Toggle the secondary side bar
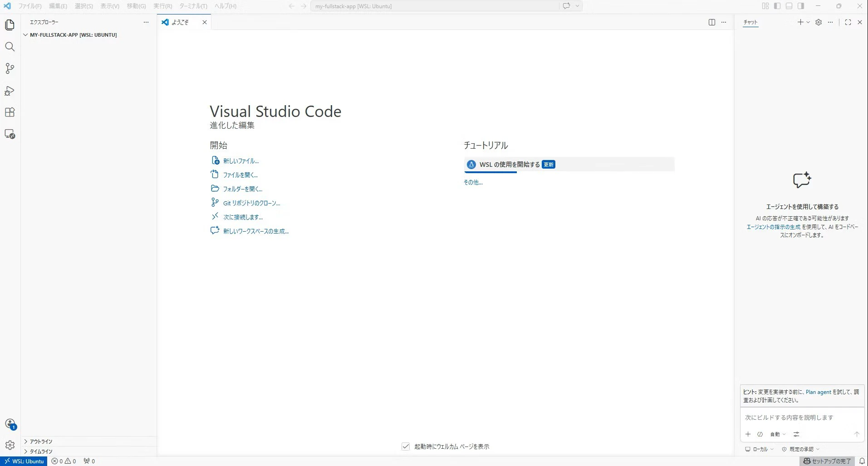Screen dimensions: 868x466 click(x=801, y=6)
